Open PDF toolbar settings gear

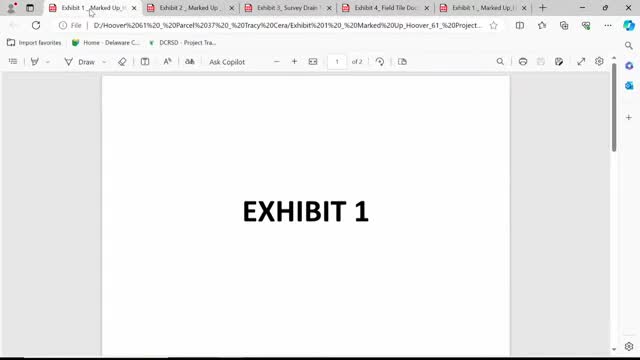(x=599, y=62)
